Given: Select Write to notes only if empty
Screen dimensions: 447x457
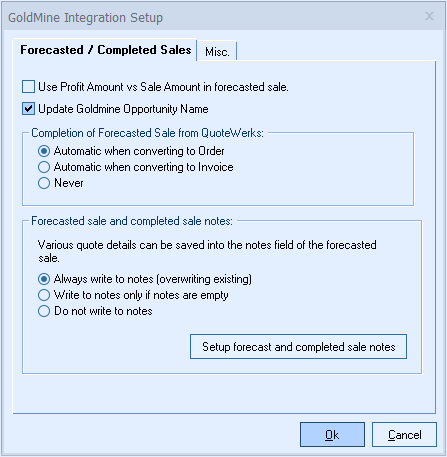Looking at the screenshot, I should tap(44, 295).
